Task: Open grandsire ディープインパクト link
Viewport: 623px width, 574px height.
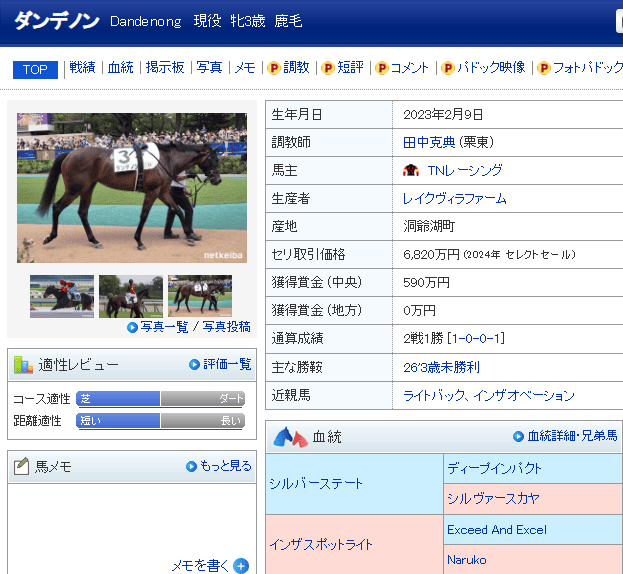Action: (x=494, y=468)
